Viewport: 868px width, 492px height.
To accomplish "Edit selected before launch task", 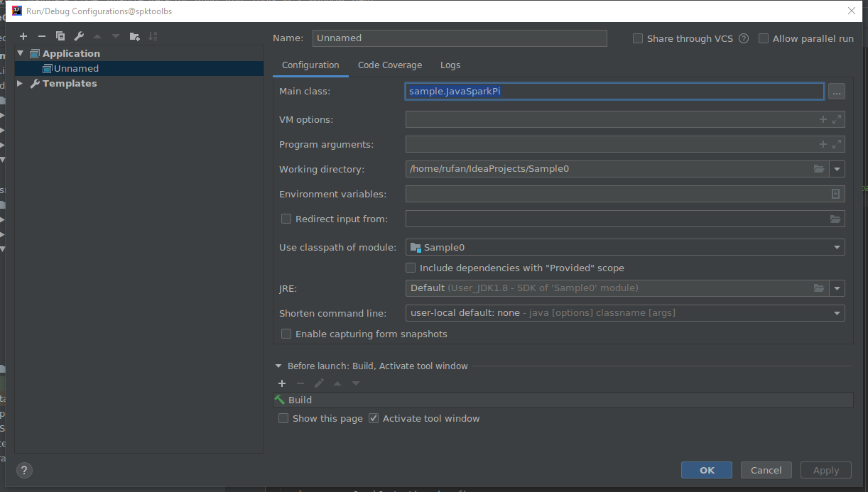I will (x=319, y=383).
